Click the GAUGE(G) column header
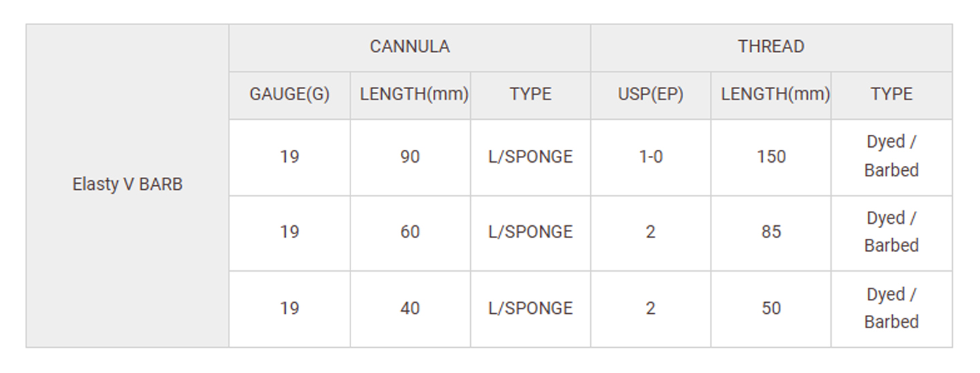 tap(289, 95)
